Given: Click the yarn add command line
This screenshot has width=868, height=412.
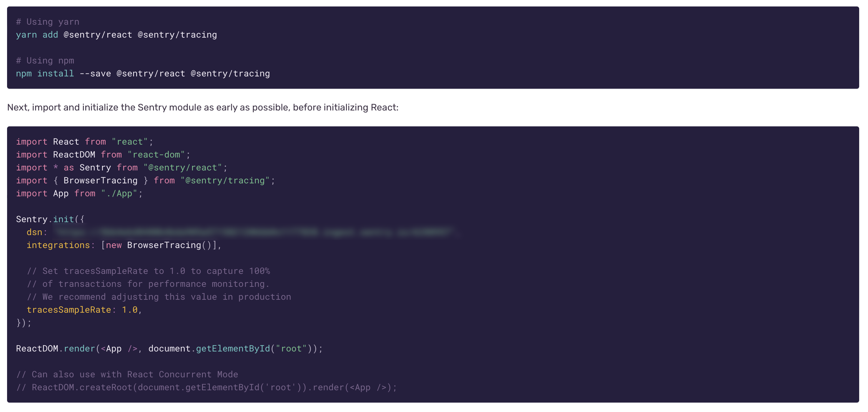Looking at the screenshot, I should point(116,35).
